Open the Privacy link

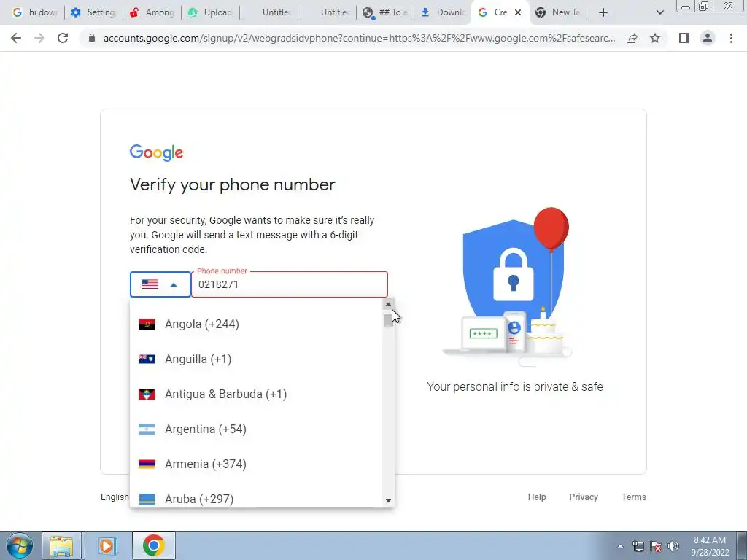click(583, 497)
